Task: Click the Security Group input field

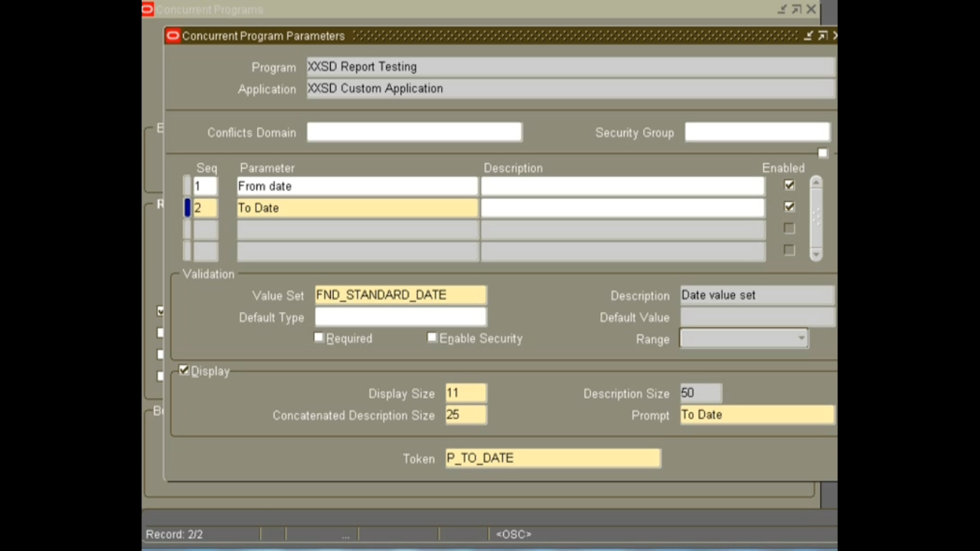Action: (x=756, y=132)
